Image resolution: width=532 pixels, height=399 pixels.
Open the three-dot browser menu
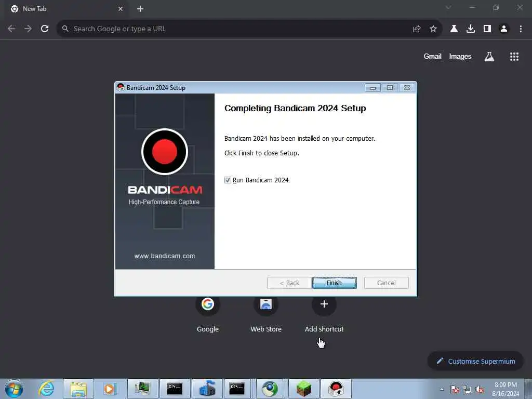click(x=521, y=29)
